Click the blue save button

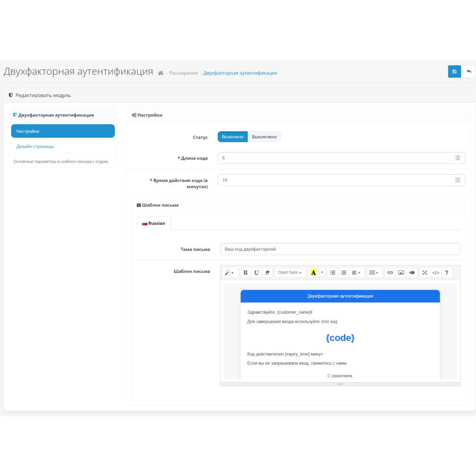(454, 71)
